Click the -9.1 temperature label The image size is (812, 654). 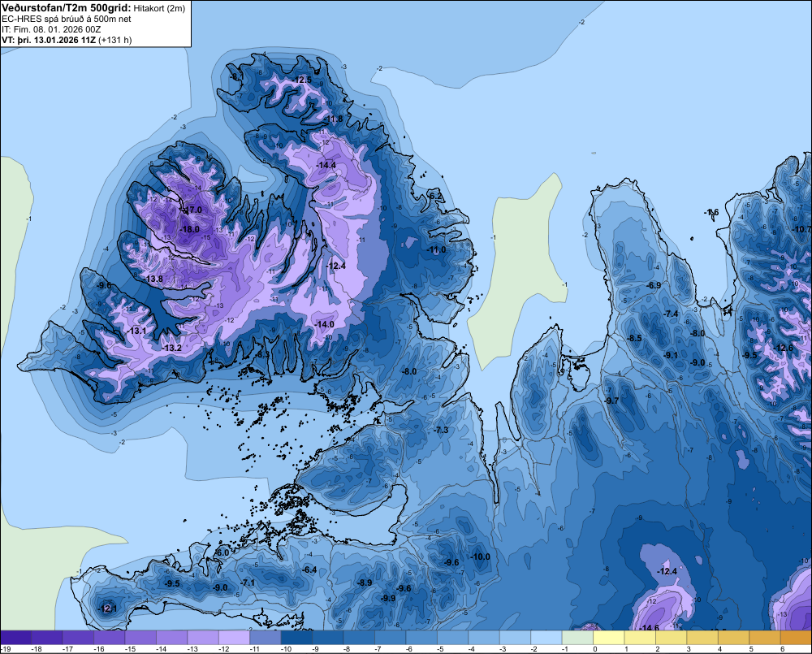coord(671,356)
